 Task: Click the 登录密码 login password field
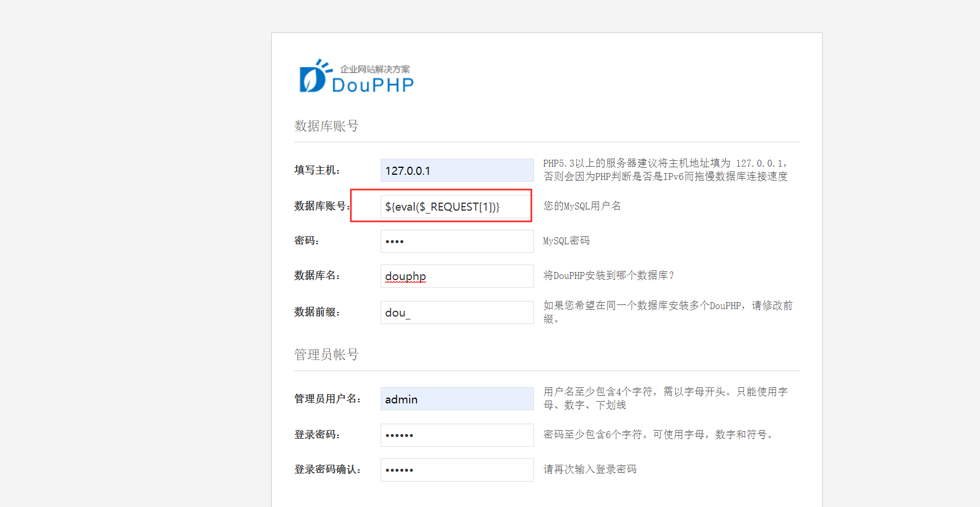coord(457,435)
